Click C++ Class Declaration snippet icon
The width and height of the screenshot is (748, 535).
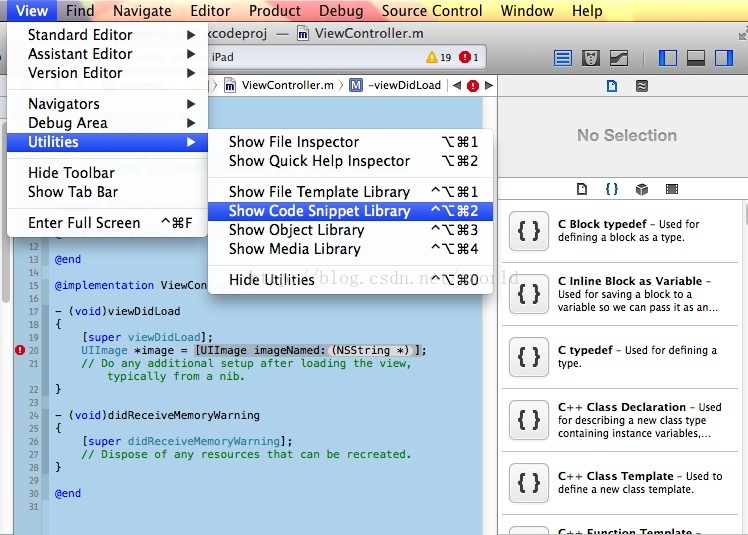529,420
